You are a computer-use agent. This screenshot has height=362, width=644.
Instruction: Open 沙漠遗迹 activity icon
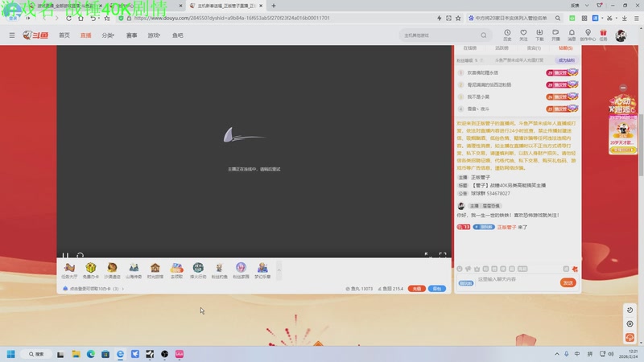[x=112, y=270]
